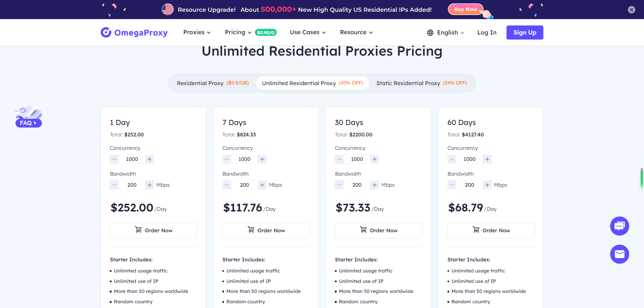Screen dimensions: 644x308
Task: Click the Sign Up button
Action: coord(525,33)
